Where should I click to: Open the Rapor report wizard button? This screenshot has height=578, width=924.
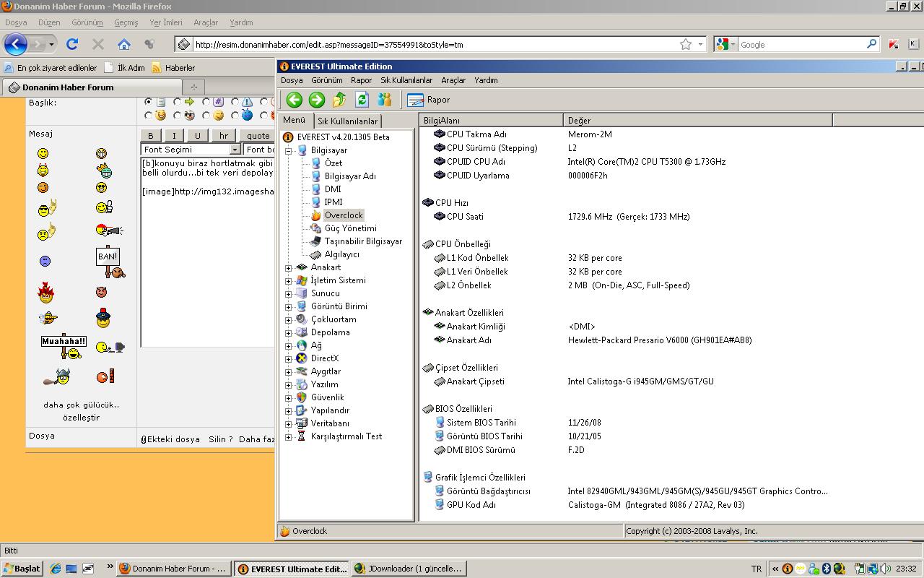click(x=428, y=100)
